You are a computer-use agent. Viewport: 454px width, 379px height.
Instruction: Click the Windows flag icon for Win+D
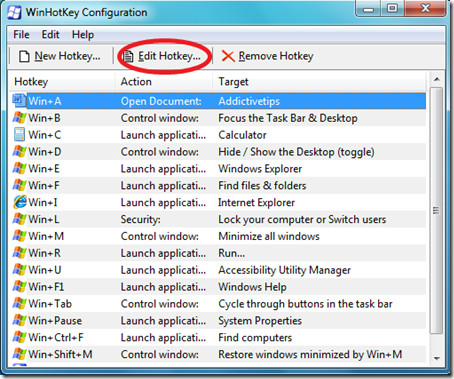[19, 152]
